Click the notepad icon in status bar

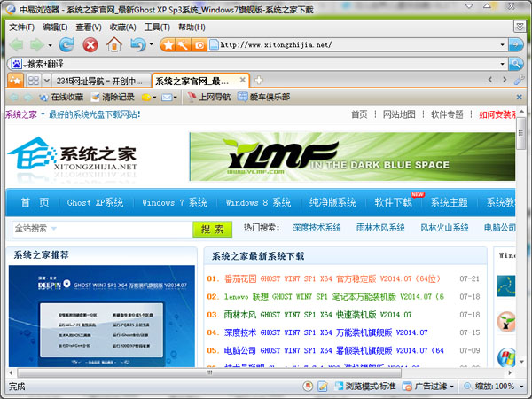point(321,387)
